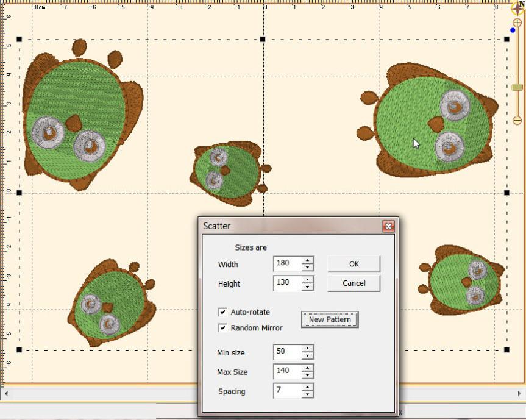Click into the Min size field
This screenshot has width=526, height=420.
(288, 352)
